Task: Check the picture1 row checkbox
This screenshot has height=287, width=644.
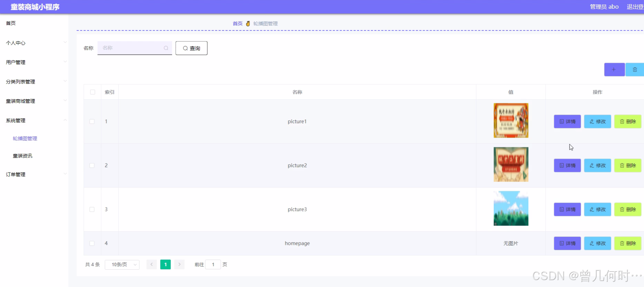Action: tap(92, 121)
